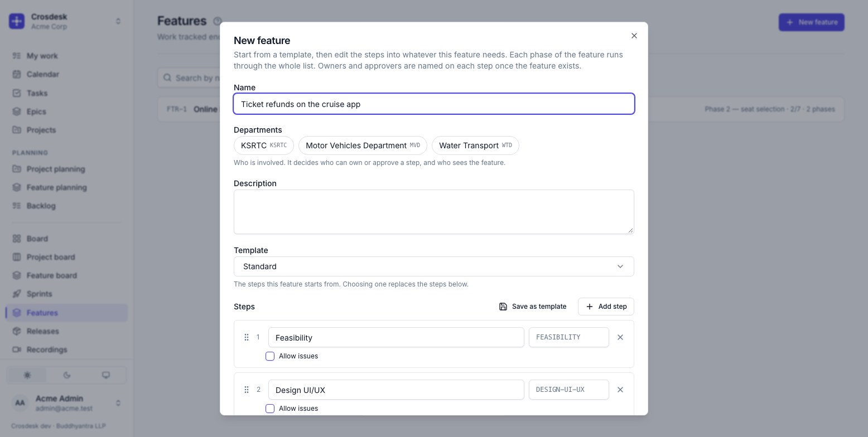Screen dimensions: 868x437
Task: Edit the FEASIBILITY key field
Action: 569,337
